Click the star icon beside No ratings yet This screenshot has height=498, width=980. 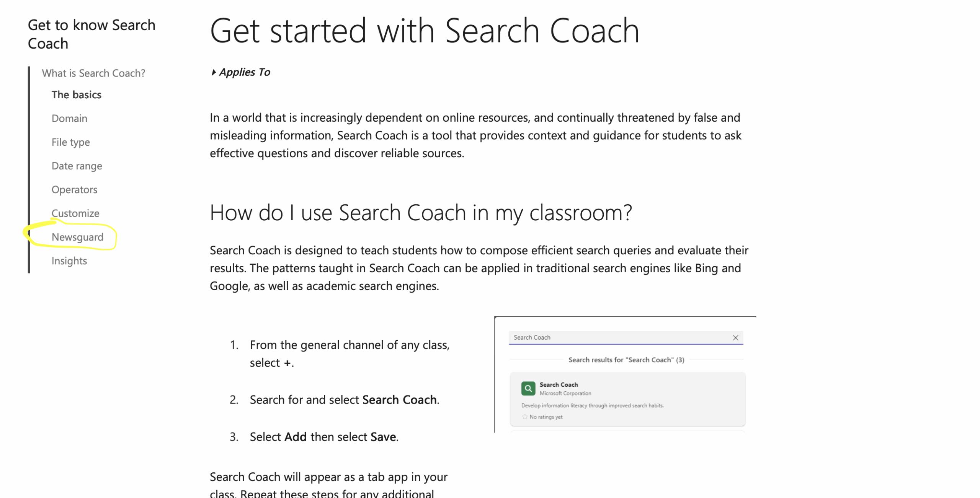pyautogui.click(x=524, y=417)
